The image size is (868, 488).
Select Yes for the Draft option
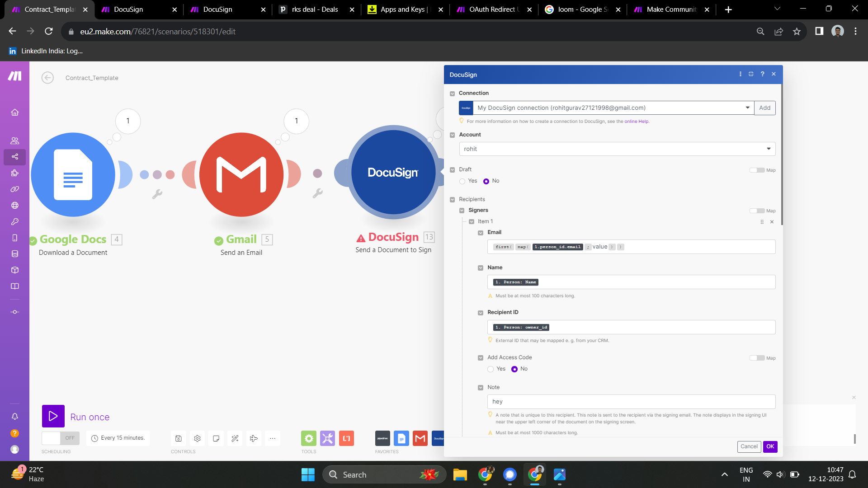462,181
